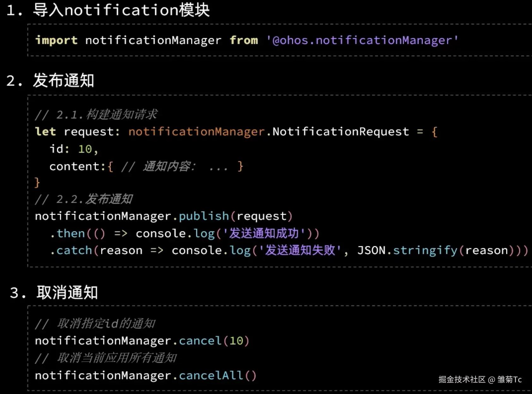Click the string '发送通知成功'
Viewport: 532px width, 394px height.
click(x=264, y=234)
